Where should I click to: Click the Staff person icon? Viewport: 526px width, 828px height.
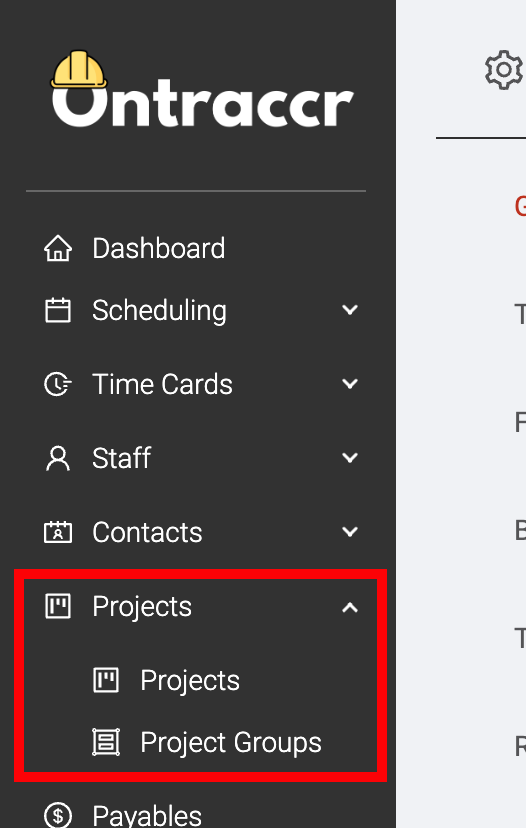58,458
